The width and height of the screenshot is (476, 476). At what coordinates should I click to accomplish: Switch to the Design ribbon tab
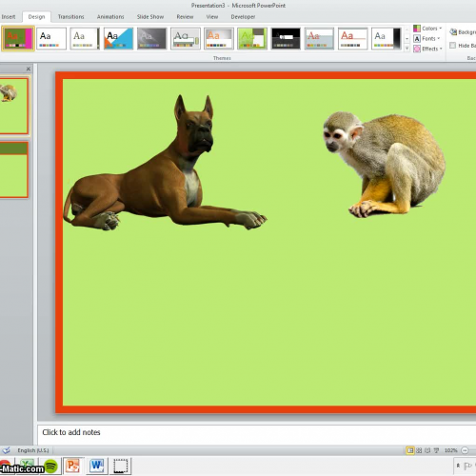(36, 17)
